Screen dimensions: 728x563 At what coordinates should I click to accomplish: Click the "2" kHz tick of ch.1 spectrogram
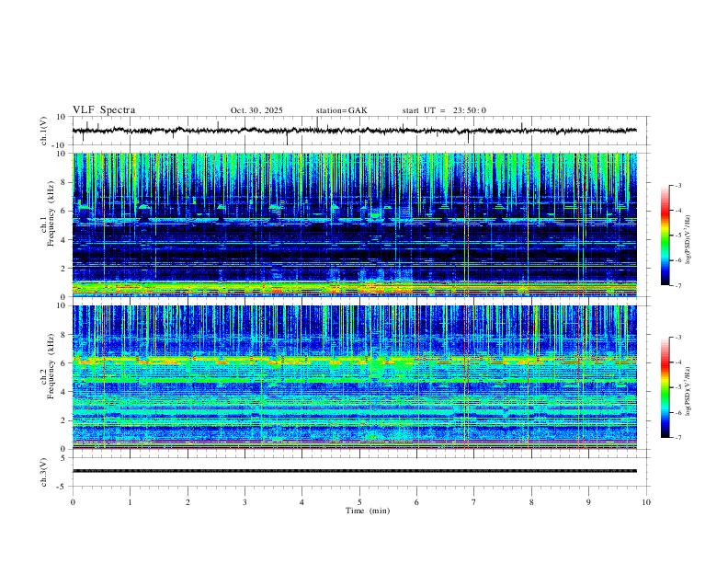coord(63,268)
